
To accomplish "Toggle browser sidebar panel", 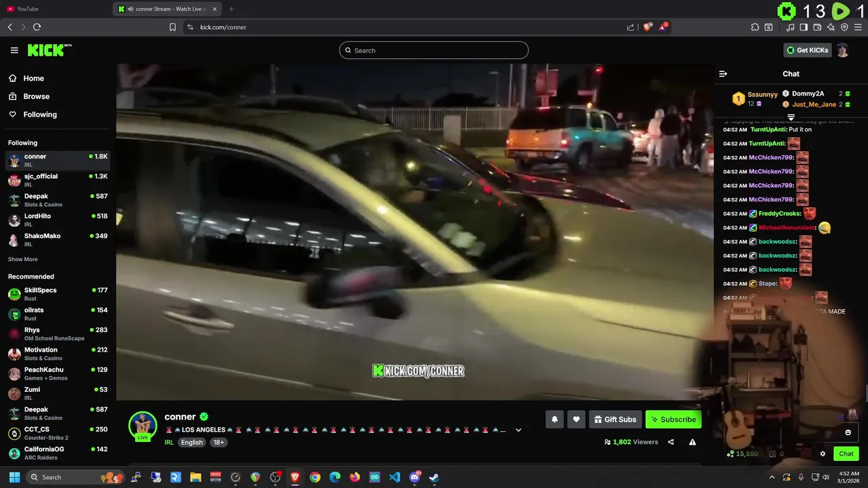I will click(x=804, y=27).
